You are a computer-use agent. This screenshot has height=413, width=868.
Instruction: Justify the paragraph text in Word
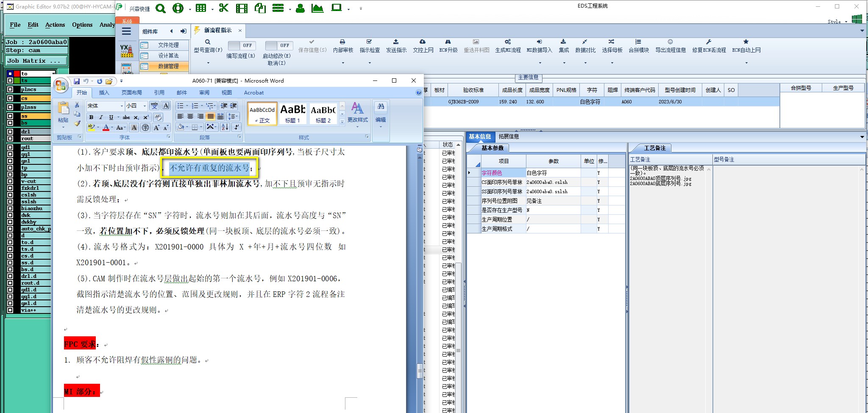pyautogui.click(x=210, y=116)
